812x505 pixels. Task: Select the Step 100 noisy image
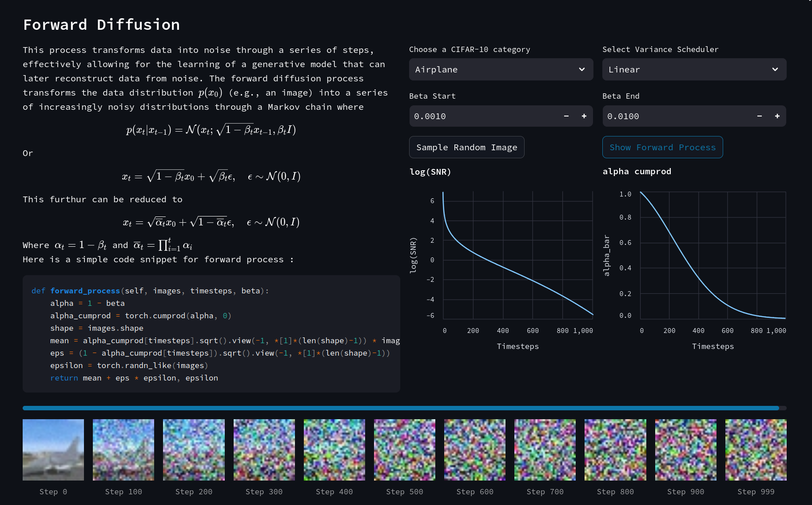(x=123, y=449)
